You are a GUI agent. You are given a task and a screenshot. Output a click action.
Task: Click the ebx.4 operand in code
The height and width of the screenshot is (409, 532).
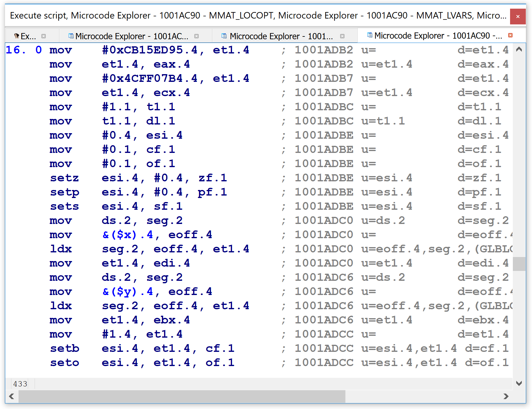172,320
